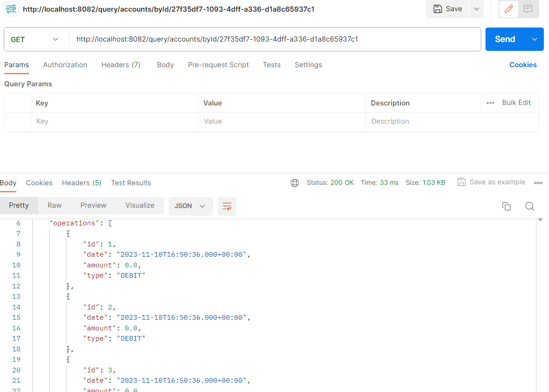Expand the Send button dropdown arrow
The width and height of the screenshot is (549, 392).
coord(534,39)
